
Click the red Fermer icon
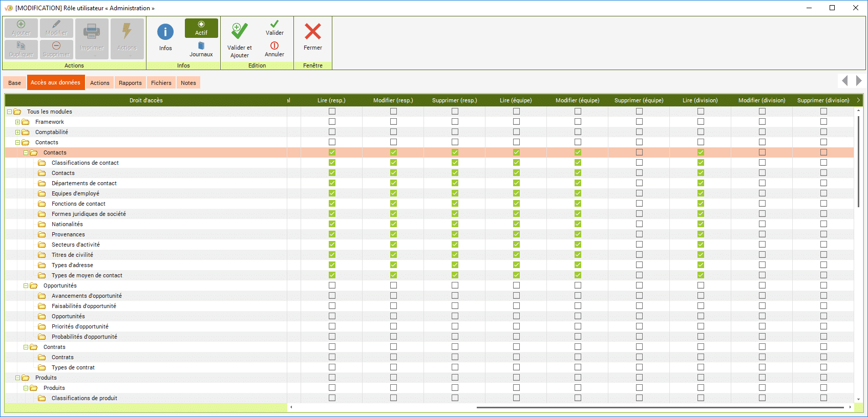click(312, 32)
